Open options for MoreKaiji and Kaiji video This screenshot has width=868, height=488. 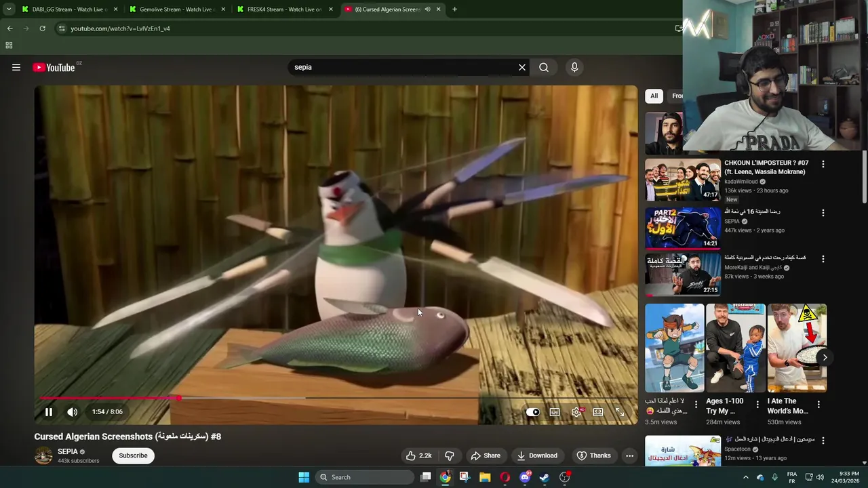(823, 259)
